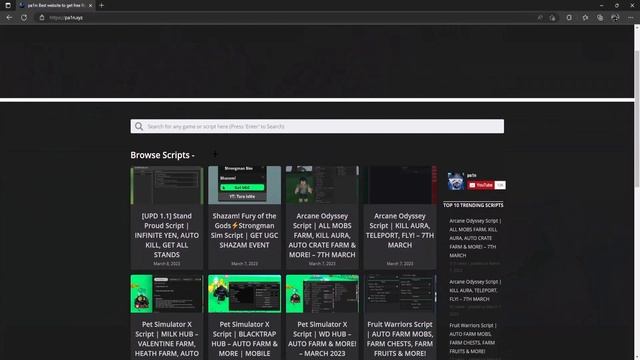Open trending Arcane Odyssey KILL AURA, TELEPORT link
The image size is (640, 360).
coord(475,290)
